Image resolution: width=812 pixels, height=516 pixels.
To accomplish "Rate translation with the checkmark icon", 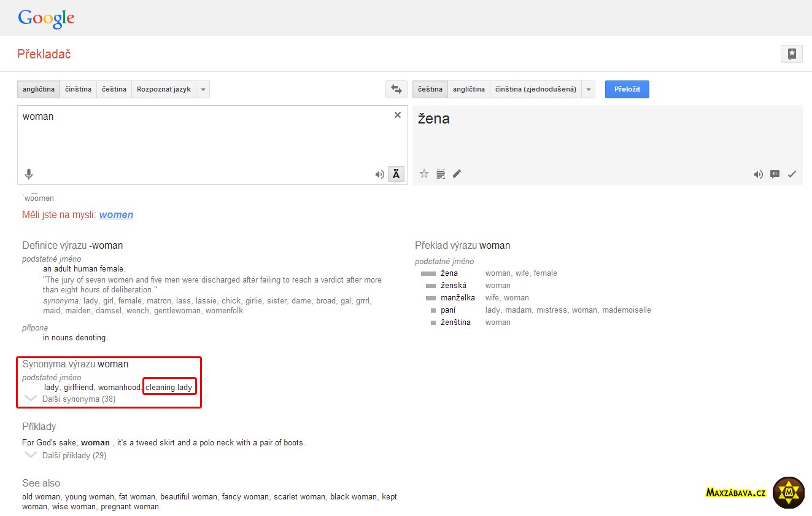I will [792, 174].
